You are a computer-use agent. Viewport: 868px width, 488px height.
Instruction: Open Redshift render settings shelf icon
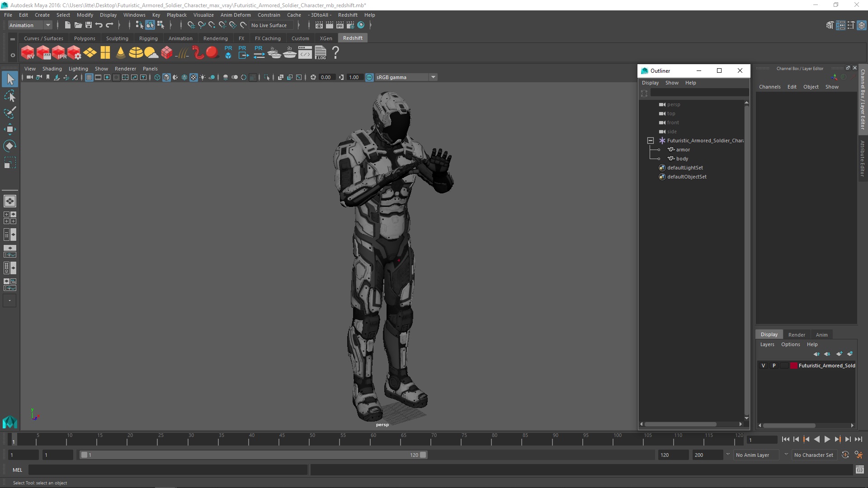click(x=74, y=53)
